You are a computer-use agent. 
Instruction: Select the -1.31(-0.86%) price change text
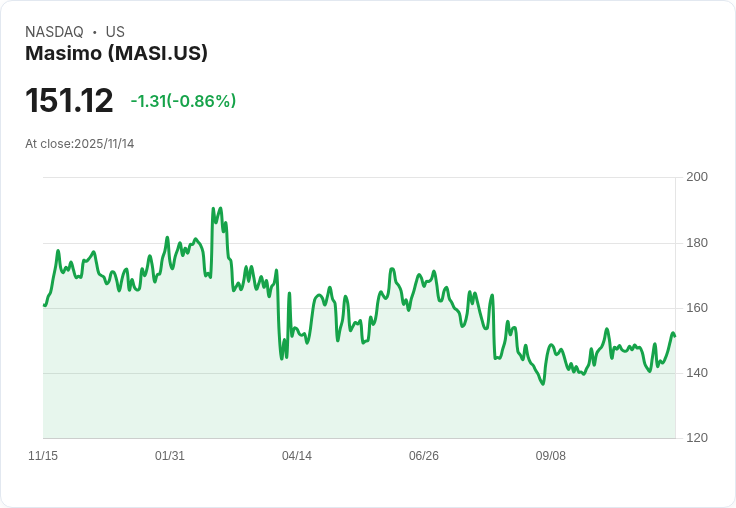183,101
